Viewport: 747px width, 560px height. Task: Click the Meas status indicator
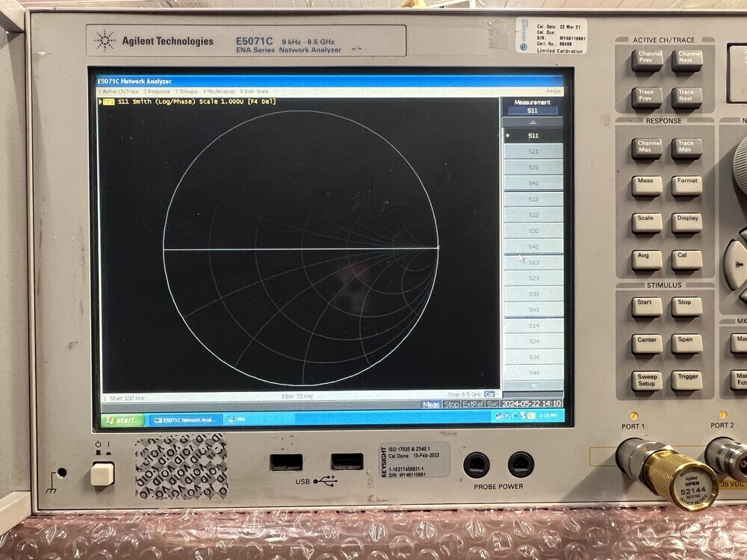pos(431,404)
